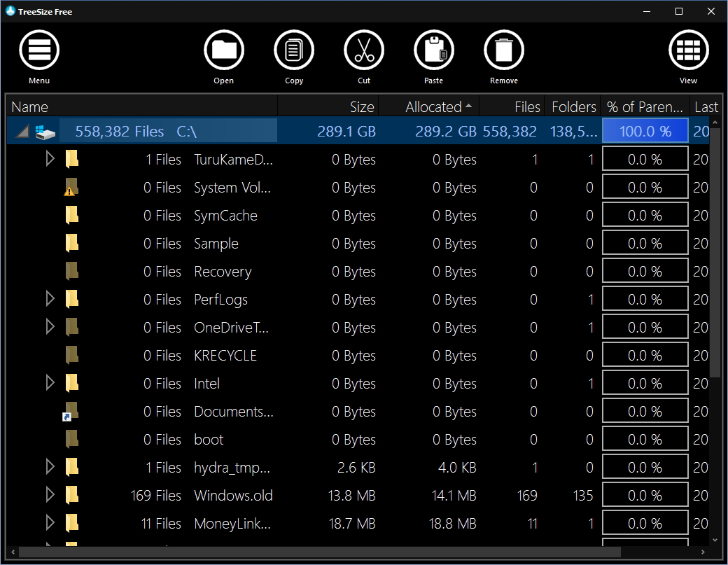Screen dimensions: 728x565
Task: Click the 558,382 Files label in root row
Action: pos(119,132)
